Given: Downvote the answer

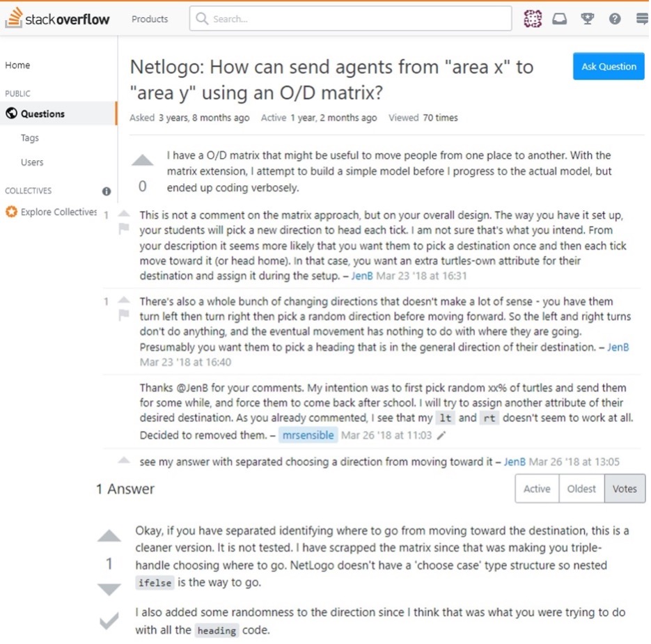Looking at the screenshot, I should tap(109, 590).
